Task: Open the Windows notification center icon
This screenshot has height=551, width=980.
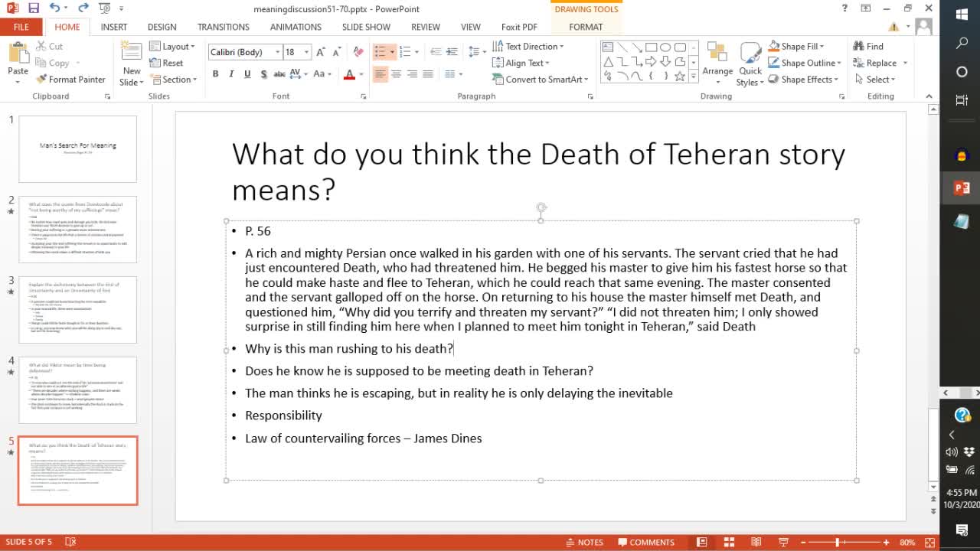Action: 962,530
